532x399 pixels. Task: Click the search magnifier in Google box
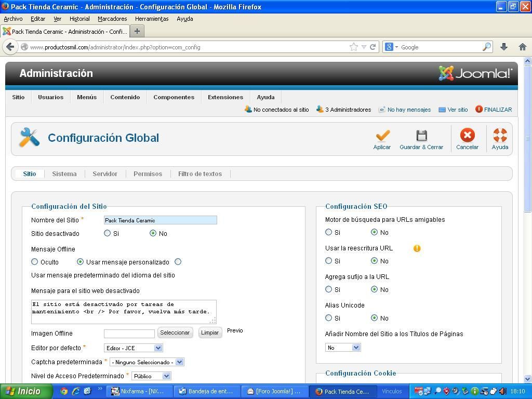point(487,47)
